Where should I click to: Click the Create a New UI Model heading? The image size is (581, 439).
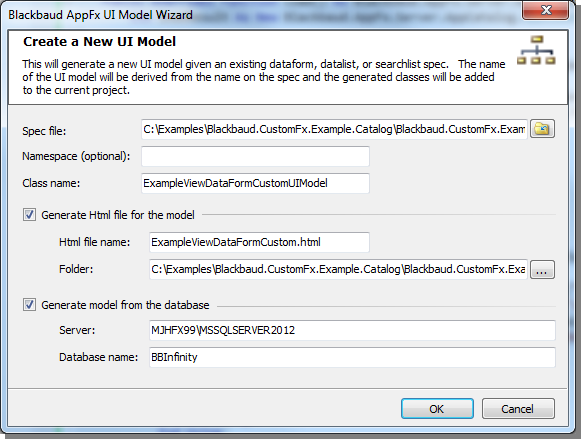[x=100, y=41]
